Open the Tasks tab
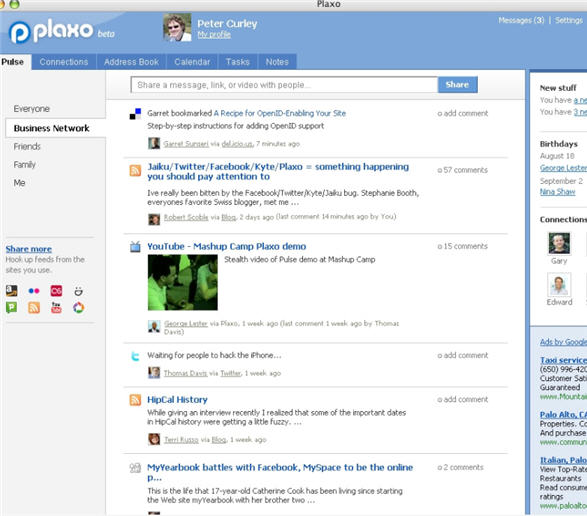Screen dimensions: 587x516 (238, 62)
